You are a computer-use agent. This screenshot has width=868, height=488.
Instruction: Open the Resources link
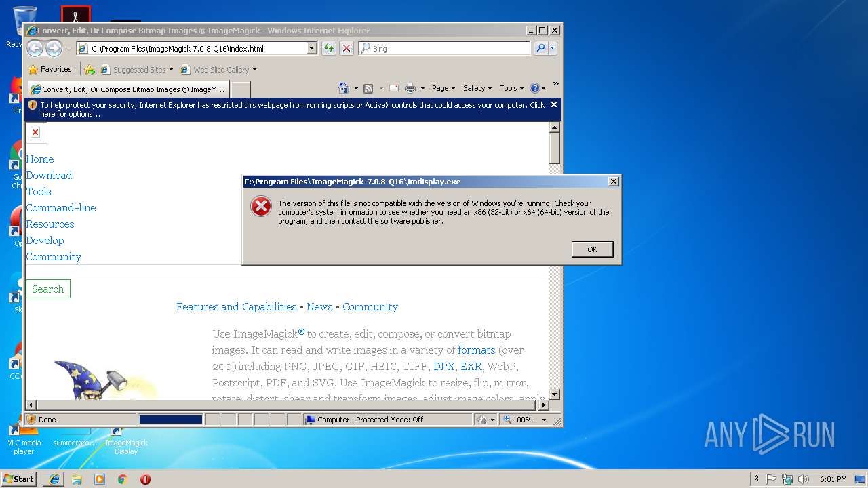(x=50, y=224)
